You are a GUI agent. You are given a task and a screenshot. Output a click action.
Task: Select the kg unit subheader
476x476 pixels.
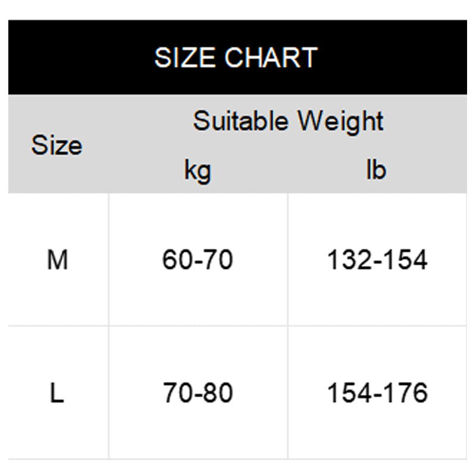[x=198, y=170]
